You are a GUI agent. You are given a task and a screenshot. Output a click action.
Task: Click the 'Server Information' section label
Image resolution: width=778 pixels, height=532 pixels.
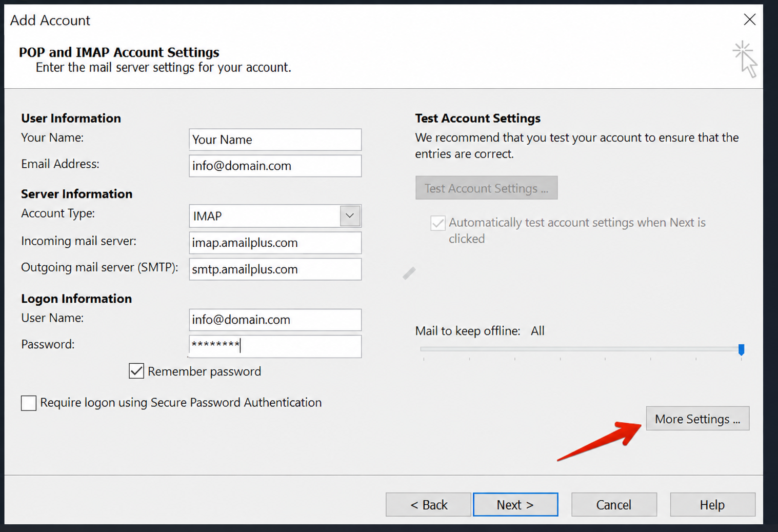[77, 194]
